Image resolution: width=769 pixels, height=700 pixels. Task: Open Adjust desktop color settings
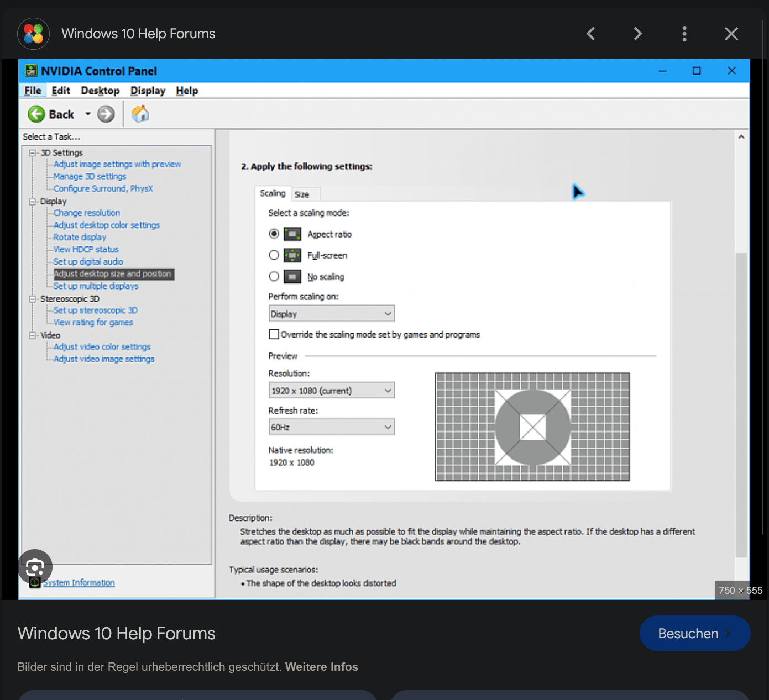click(x=107, y=225)
